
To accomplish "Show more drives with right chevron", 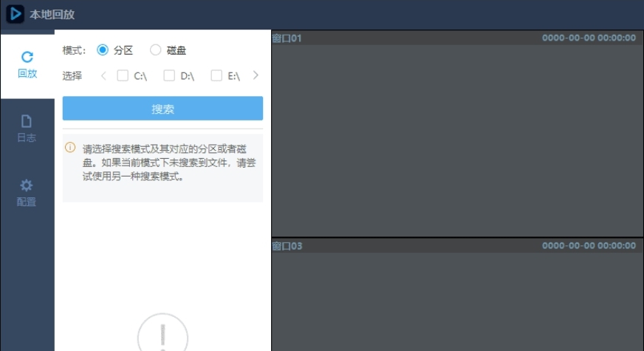I will point(256,75).
